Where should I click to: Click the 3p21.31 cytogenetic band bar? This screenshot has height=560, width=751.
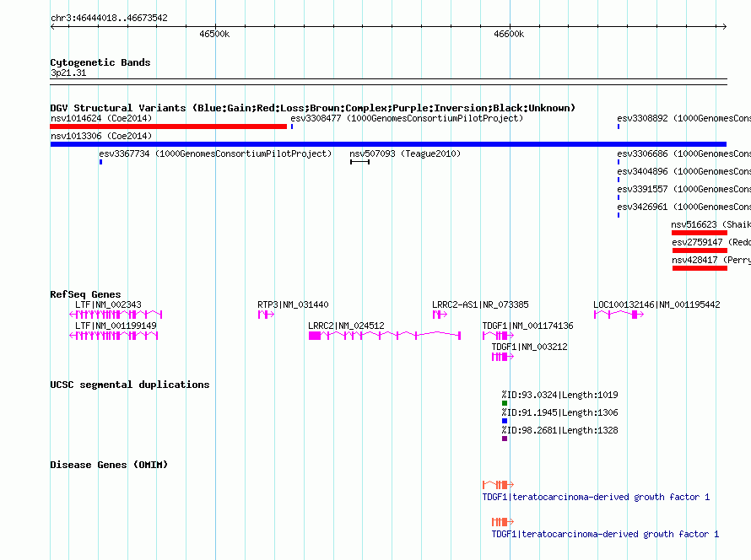388,82
